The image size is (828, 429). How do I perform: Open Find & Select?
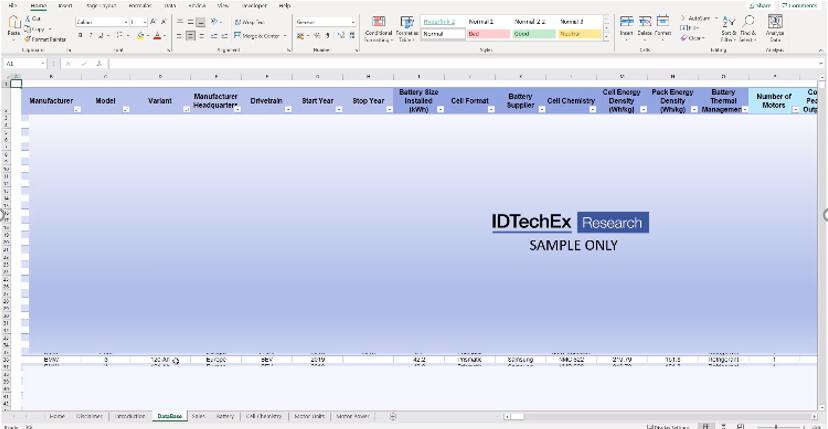[748, 29]
